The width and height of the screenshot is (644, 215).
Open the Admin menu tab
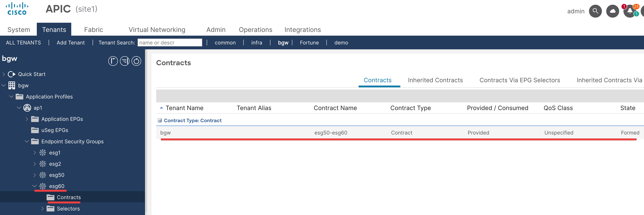(x=216, y=30)
